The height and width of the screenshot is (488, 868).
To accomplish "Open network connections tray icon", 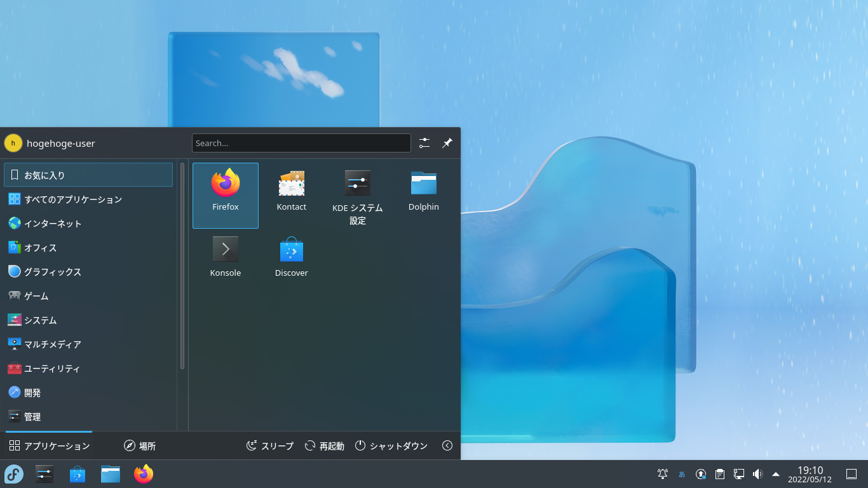I will tap(739, 474).
